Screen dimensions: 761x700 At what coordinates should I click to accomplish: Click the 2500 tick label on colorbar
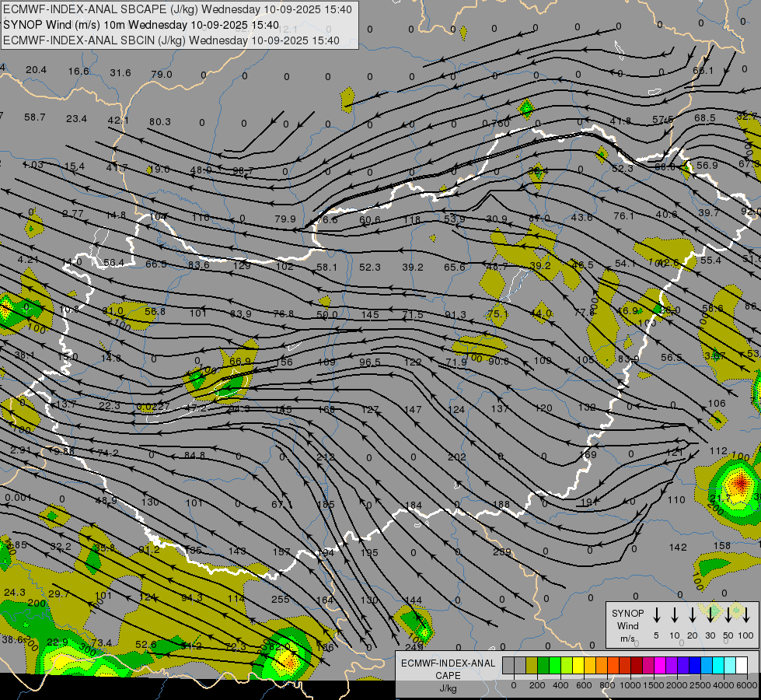(700, 685)
